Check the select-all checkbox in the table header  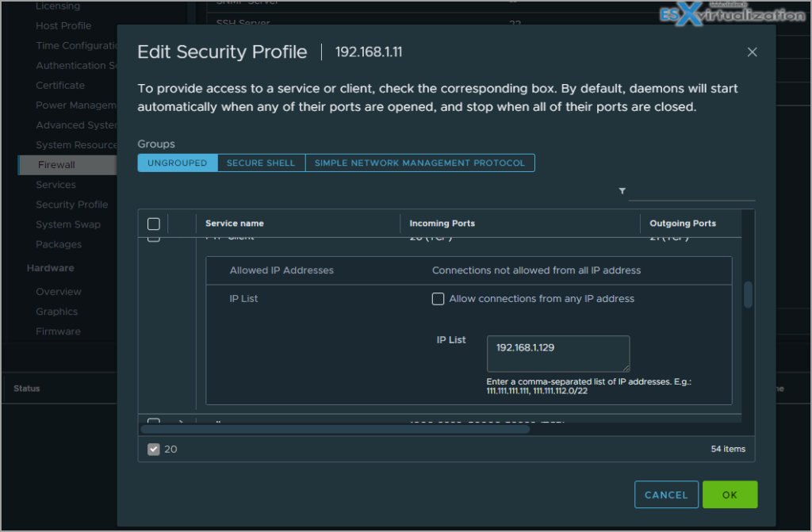pyautogui.click(x=153, y=224)
